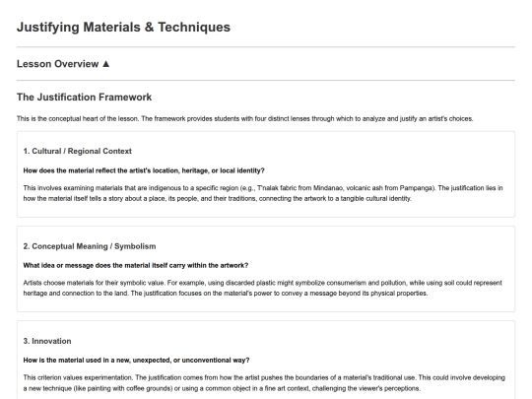Image resolution: width=532 pixels, height=399 pixels.
Task: Click the T'nalak fabric from Mindanao paragraph
Action: click(263, 193)
